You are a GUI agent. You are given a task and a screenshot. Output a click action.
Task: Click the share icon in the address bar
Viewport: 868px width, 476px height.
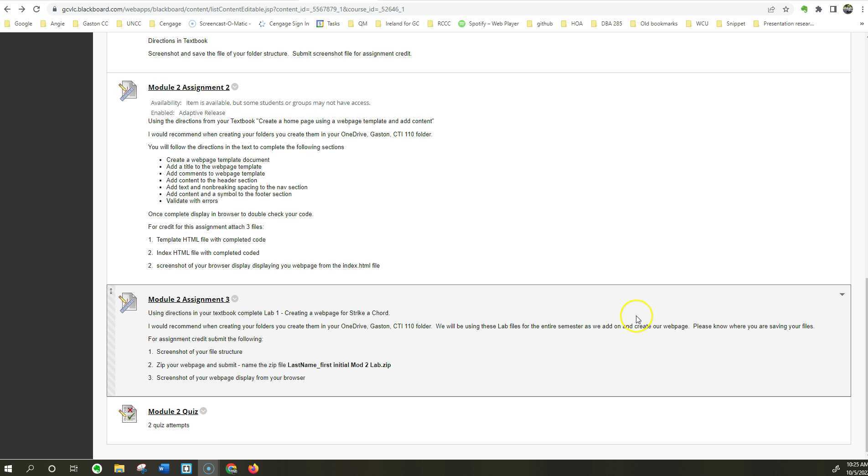pyautogui.click(x=771, y=9)
